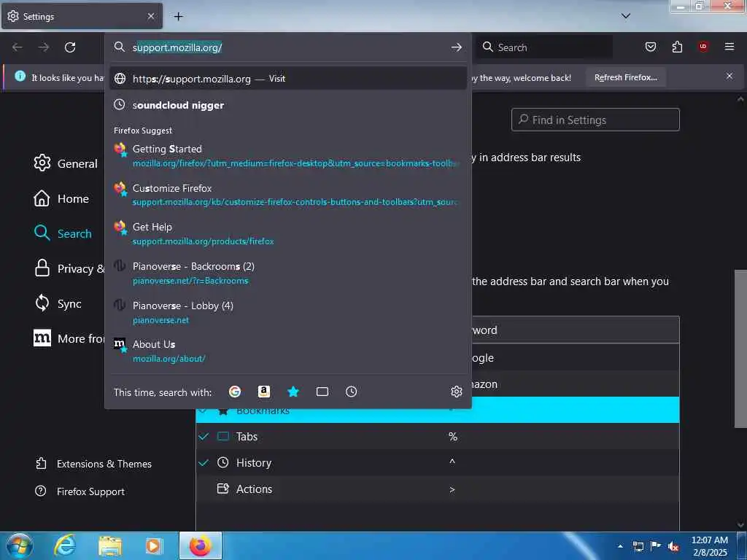Viewport: 747px width, 560px height.
Task: Click the uBlock Origin toolbar icon
Action: click(703, 47)
